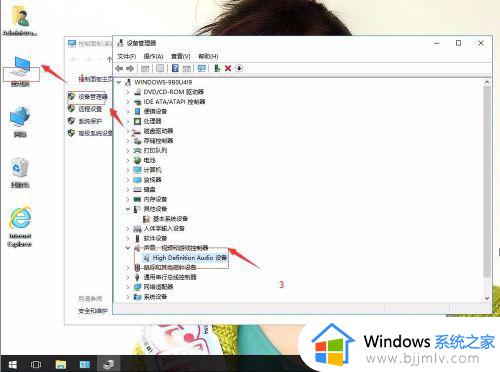500x372 pixels.
Task: Click the green processor chip icon
Action: [x=138, y=121]
